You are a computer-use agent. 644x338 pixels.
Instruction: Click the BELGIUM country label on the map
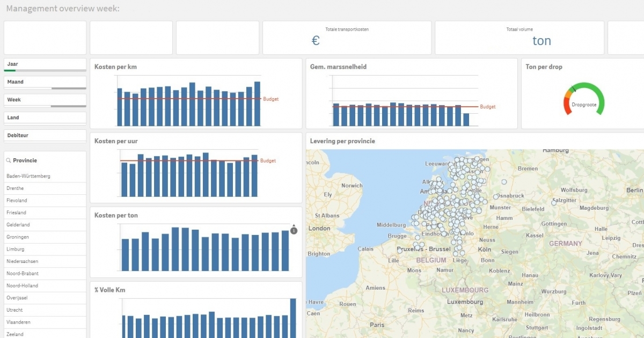(431, 260)
